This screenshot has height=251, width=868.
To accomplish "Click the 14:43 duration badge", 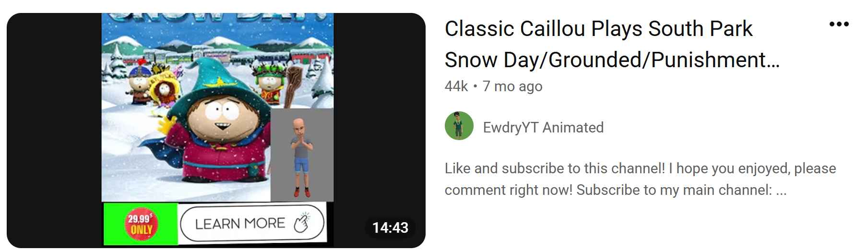I will tap(390, 227).
